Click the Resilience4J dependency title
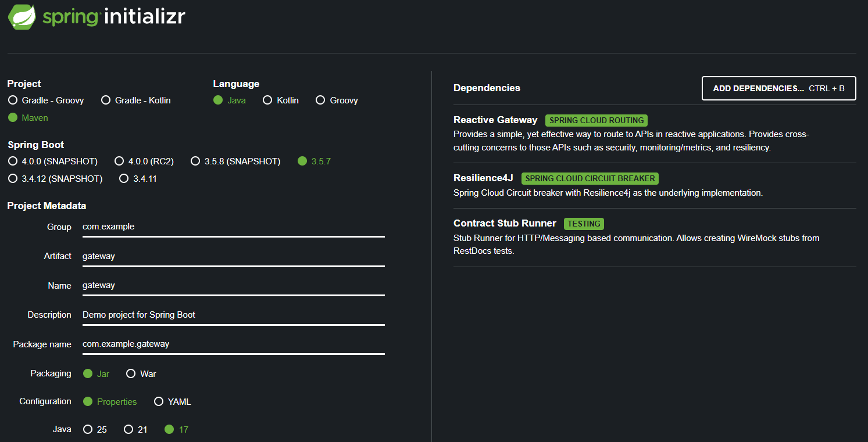Viewport: 868px width, 442px height. click(x=483, y=178)
